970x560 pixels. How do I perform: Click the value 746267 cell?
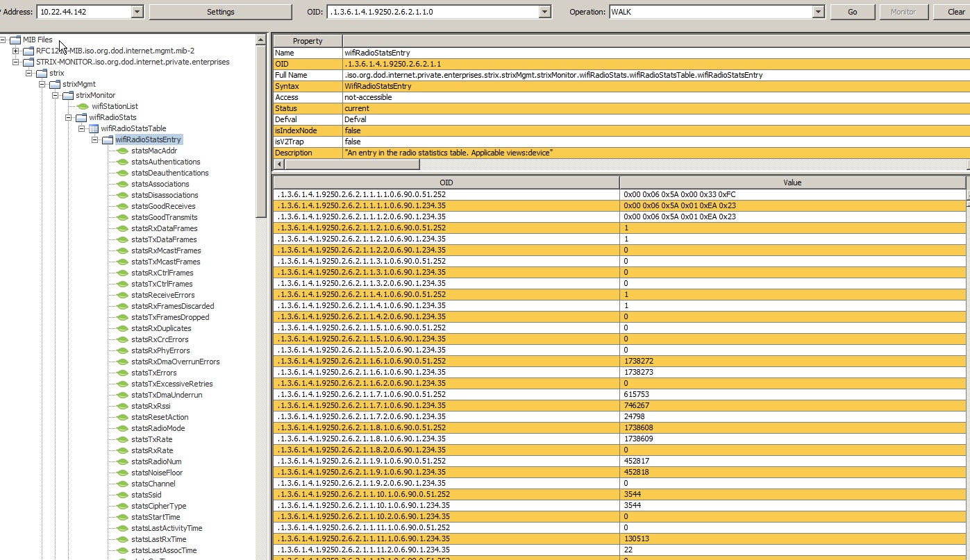click(792, 405)
